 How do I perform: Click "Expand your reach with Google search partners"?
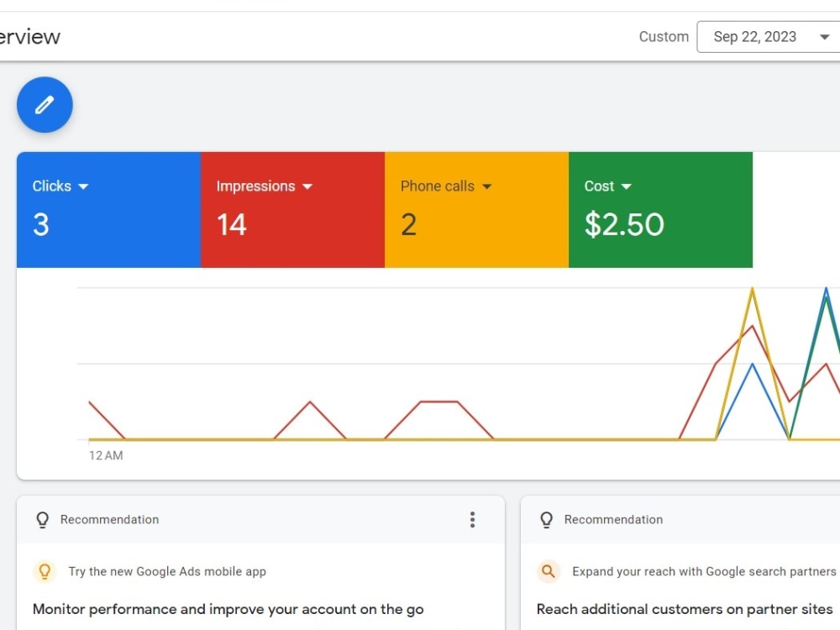coord(703,571)
